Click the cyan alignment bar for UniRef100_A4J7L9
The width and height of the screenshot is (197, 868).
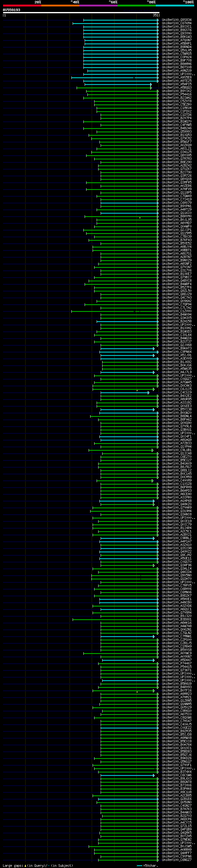coord(128,372)
